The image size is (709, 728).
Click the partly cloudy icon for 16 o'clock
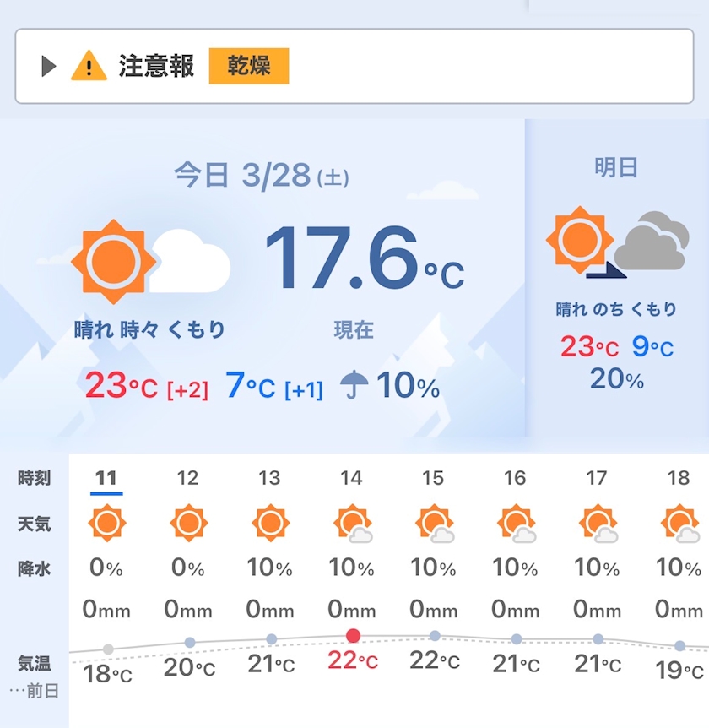click(516, 524)
